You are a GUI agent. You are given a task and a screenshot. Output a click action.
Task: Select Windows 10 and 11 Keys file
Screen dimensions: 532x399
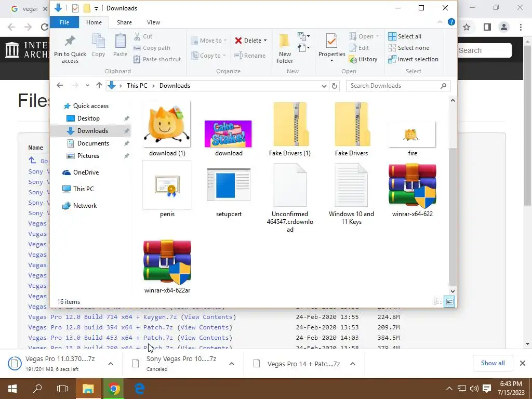(x=351, y=194)
